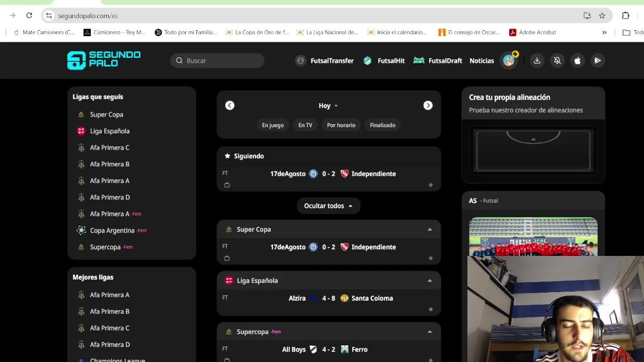Toggle favorite star on All Boys vs Ferro

click(x=431, y=360)
